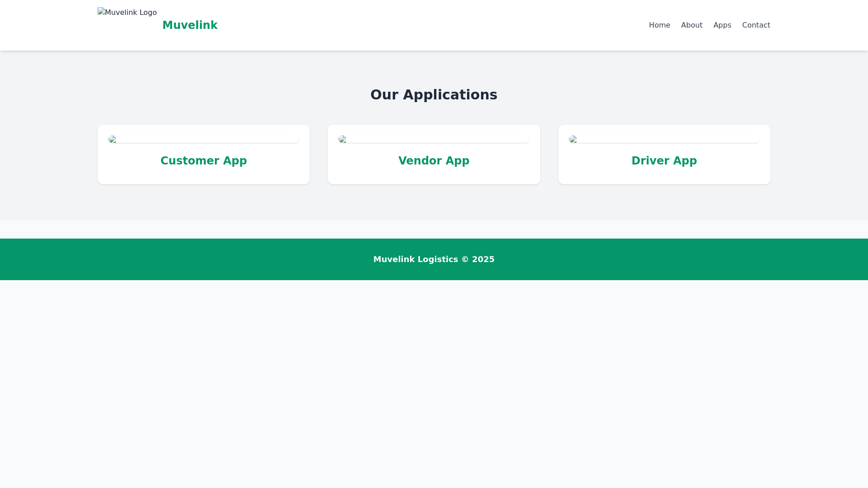Select the Vendor App card
This screenshot has height=488, width=868.
434,154
